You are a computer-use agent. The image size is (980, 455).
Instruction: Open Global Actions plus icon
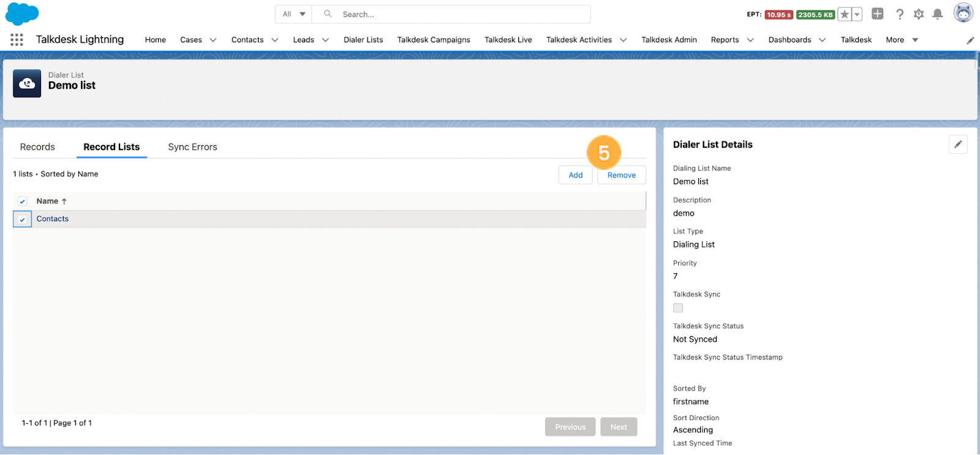878,13
